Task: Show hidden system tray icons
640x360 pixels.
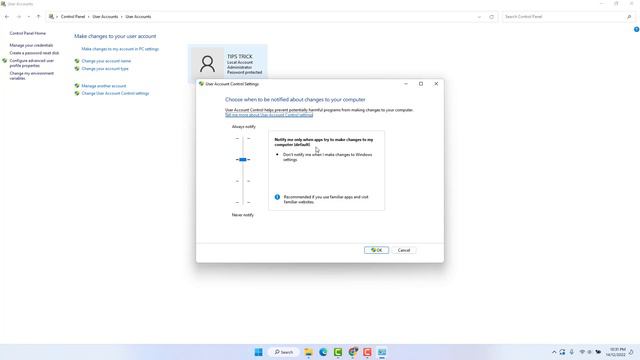Action: coord(554,352)
